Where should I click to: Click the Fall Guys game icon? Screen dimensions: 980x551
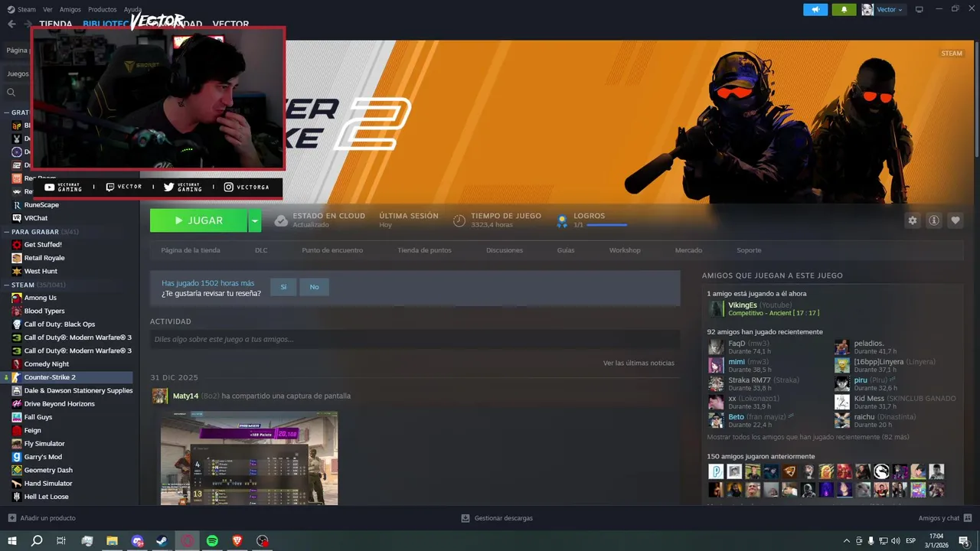click(17, 417)
